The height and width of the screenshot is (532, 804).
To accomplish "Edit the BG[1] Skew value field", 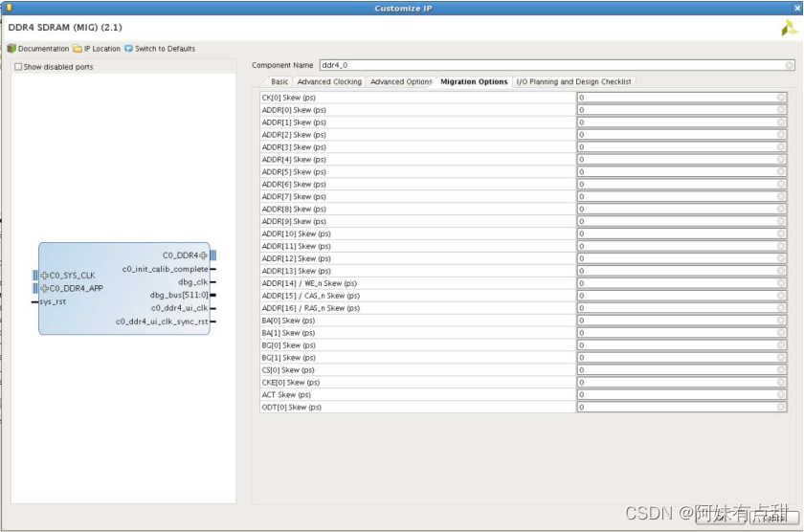I will coord(681,358).
